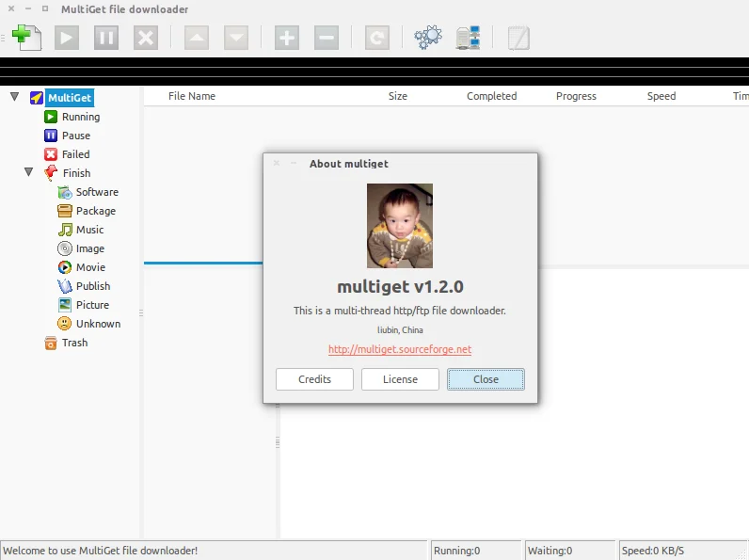This screenshot has height=560, width=749.
Task: Click the Speed:0 KB/S status field
Action: coord(684,551)
